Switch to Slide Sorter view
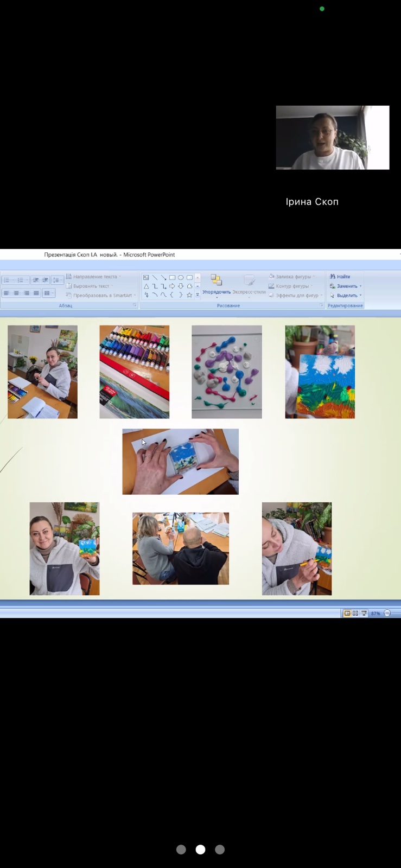The width and height of the screenshot is (401, 868). pos(355,613)
